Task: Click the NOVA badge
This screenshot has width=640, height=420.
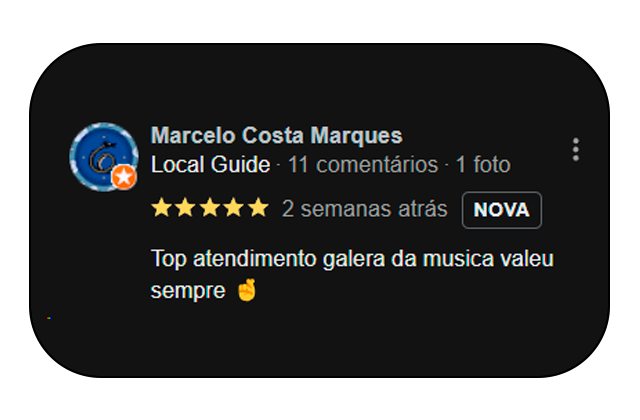Action: click(x=502, y=210)
